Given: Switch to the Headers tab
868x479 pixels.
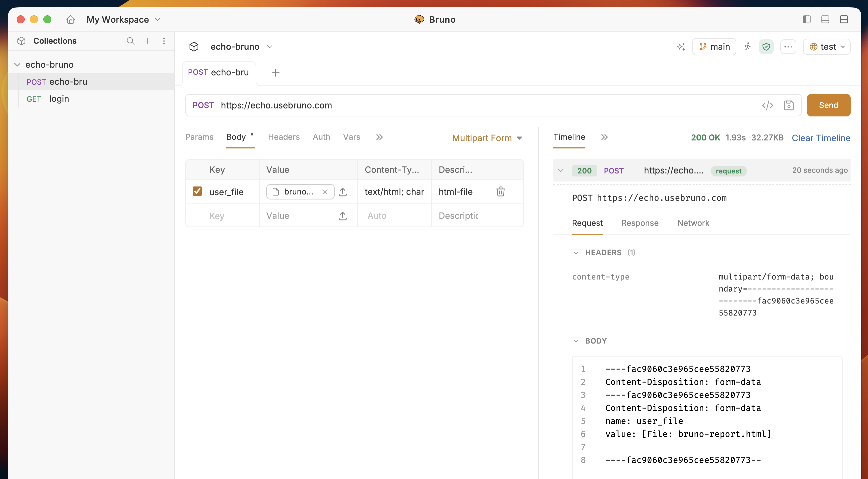Looking at the screenshot, I should coord(284,137).
